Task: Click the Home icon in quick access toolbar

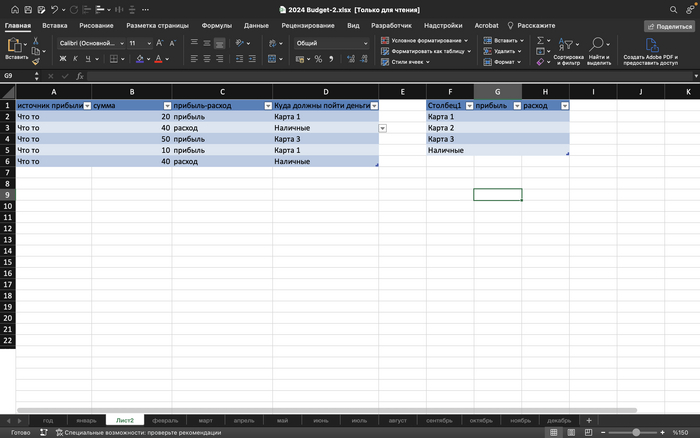Action: (x=15, y=9)
